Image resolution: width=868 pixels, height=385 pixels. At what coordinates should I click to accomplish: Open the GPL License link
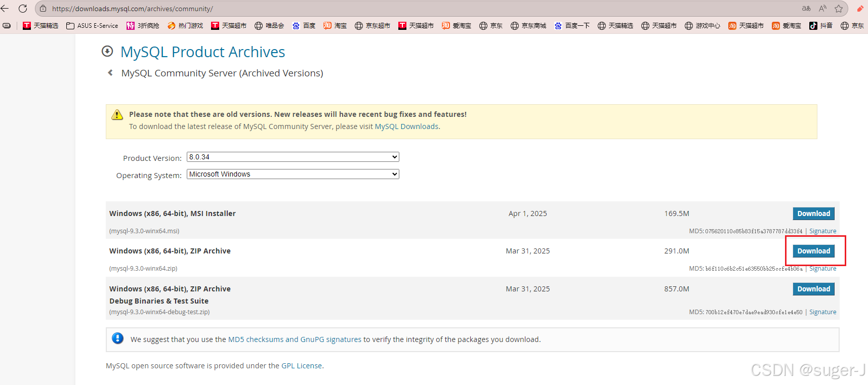pyautogui.click(x=302, y=366)
